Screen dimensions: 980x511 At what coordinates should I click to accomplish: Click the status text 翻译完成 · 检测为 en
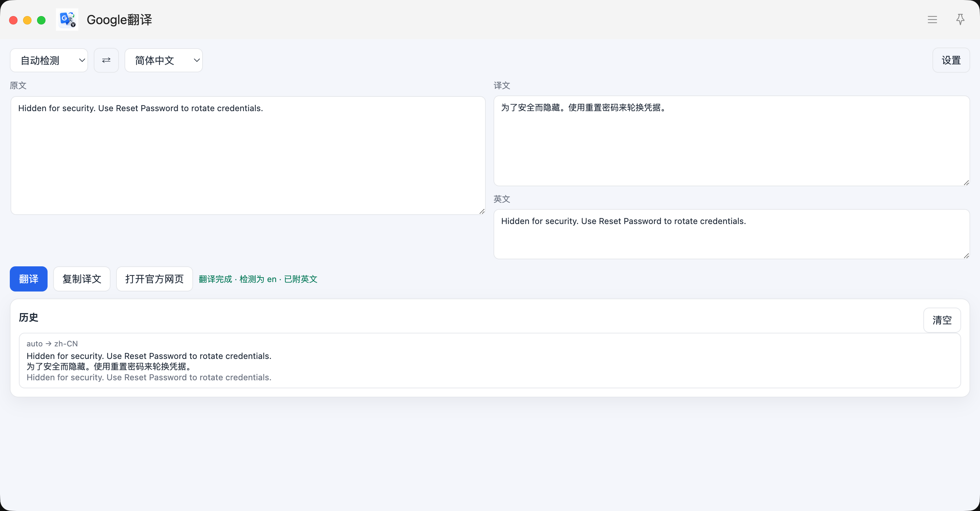tap(237, 279)
